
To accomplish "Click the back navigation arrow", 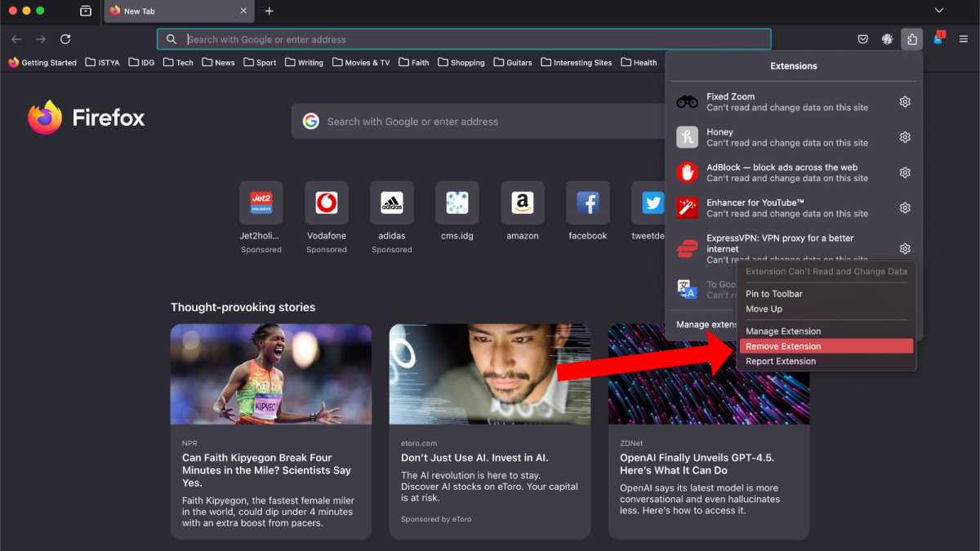I will click(16, 38).
